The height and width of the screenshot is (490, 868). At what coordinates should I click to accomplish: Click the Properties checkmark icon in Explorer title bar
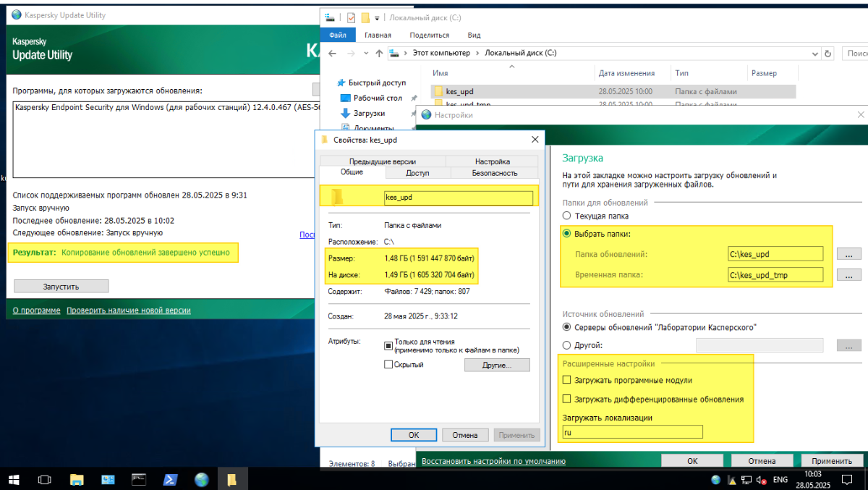pos(351,17)
